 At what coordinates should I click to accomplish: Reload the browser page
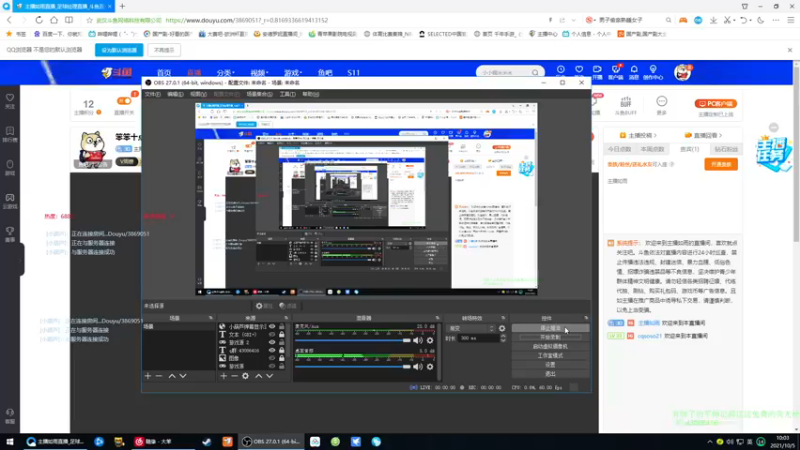click(x=39, y=20)
